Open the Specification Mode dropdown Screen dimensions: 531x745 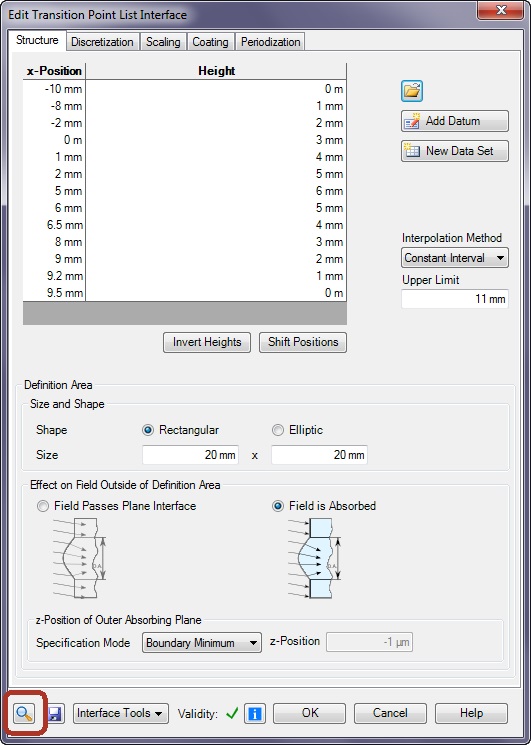click(x=202, y=643)
